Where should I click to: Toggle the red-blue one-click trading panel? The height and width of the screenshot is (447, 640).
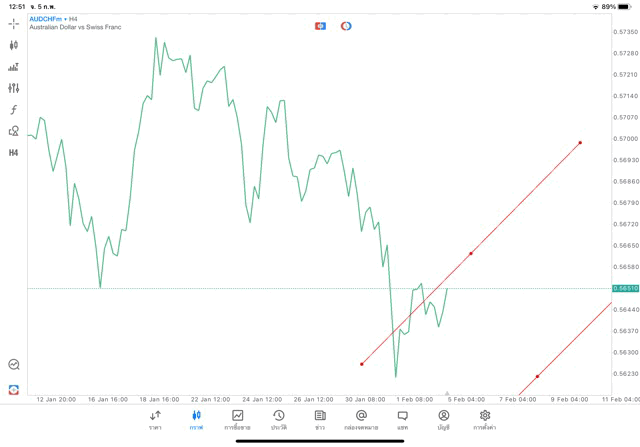coord(320,26)
